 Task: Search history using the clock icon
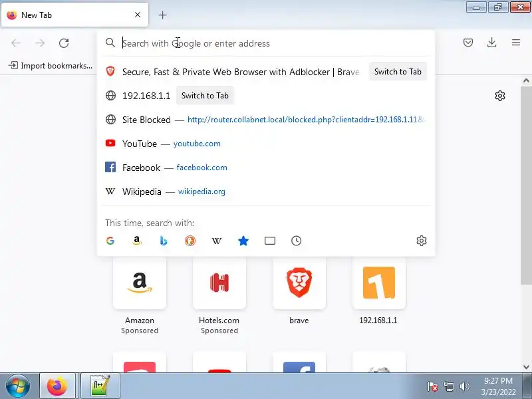click(296, 241)
